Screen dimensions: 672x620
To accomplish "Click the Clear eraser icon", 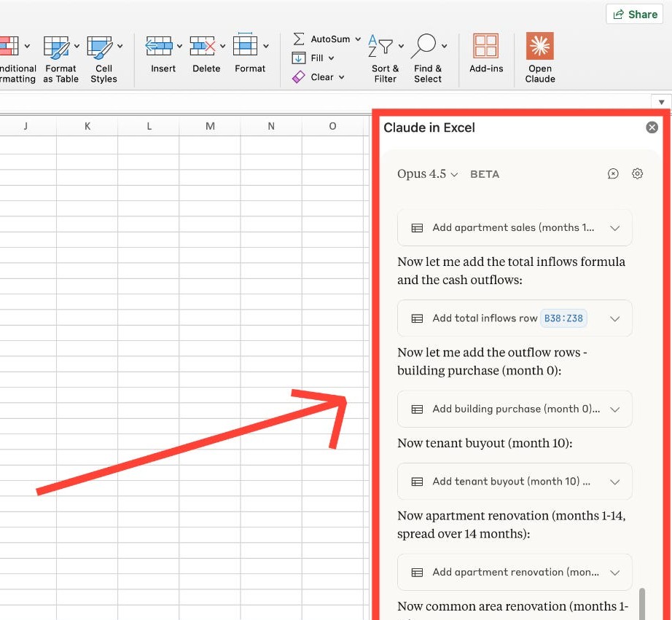I will click(298, 77).
